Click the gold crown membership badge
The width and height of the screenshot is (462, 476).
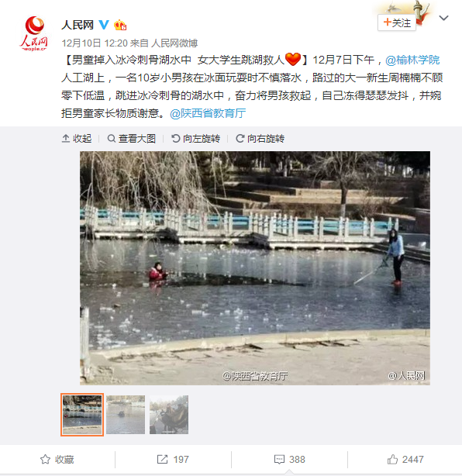tap(120, 25)
